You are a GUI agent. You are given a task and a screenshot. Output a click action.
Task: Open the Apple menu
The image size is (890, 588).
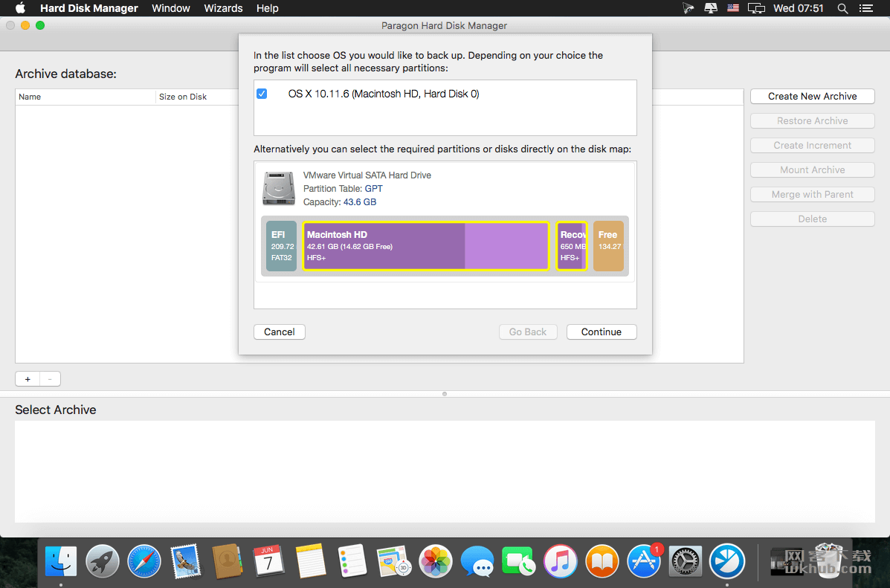click(20, 8)
